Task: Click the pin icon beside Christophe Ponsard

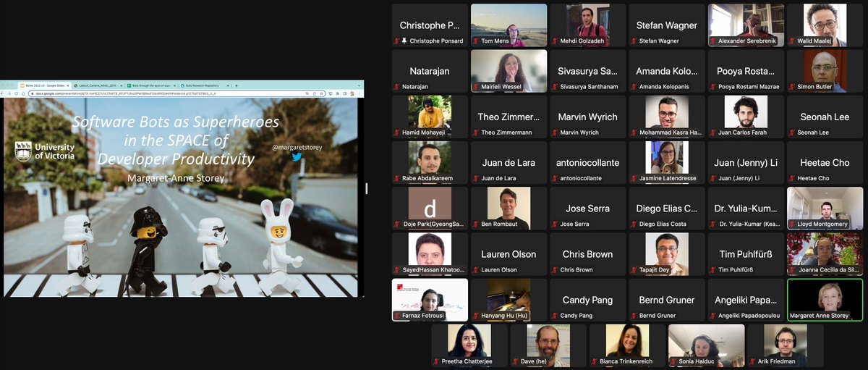Action: (404, 41)
